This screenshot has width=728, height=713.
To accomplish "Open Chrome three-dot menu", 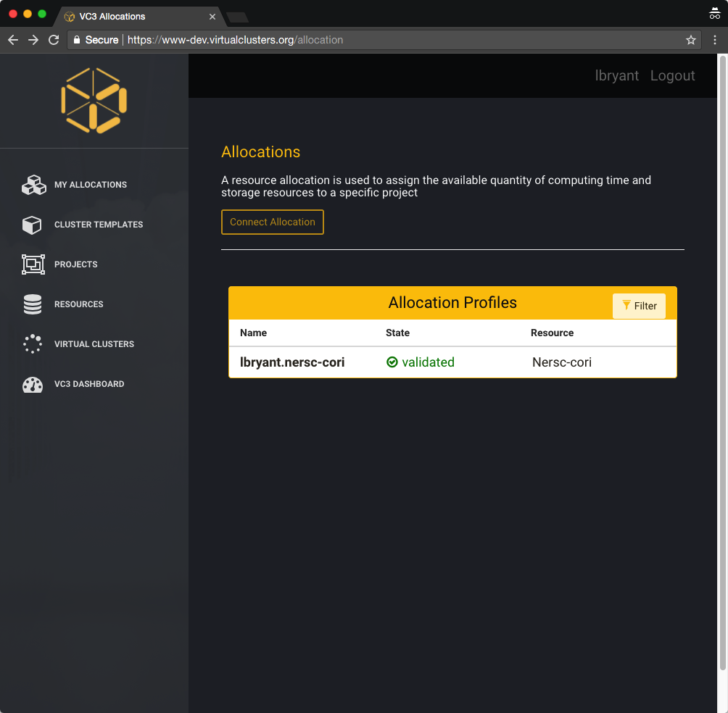I will (715, 40).
